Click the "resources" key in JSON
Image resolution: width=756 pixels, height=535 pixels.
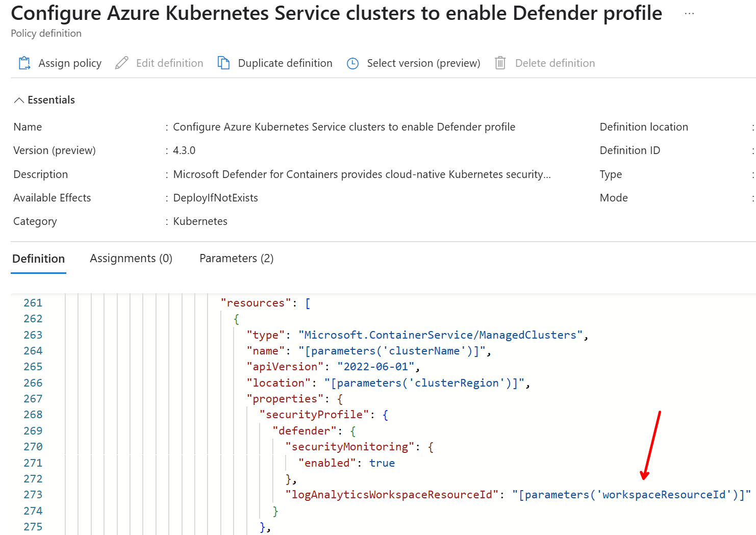256,303
